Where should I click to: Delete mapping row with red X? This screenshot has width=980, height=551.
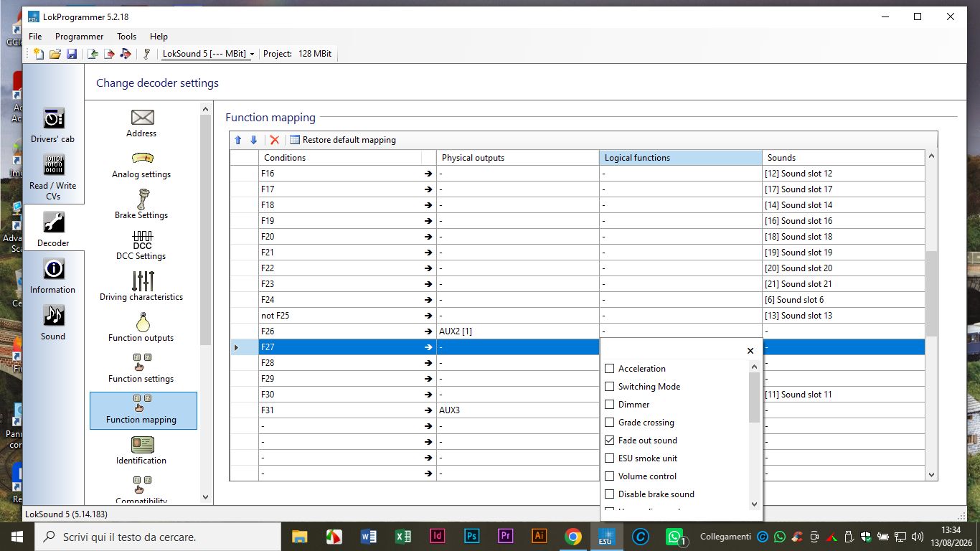pyautogui.click(x=274, y=140)
